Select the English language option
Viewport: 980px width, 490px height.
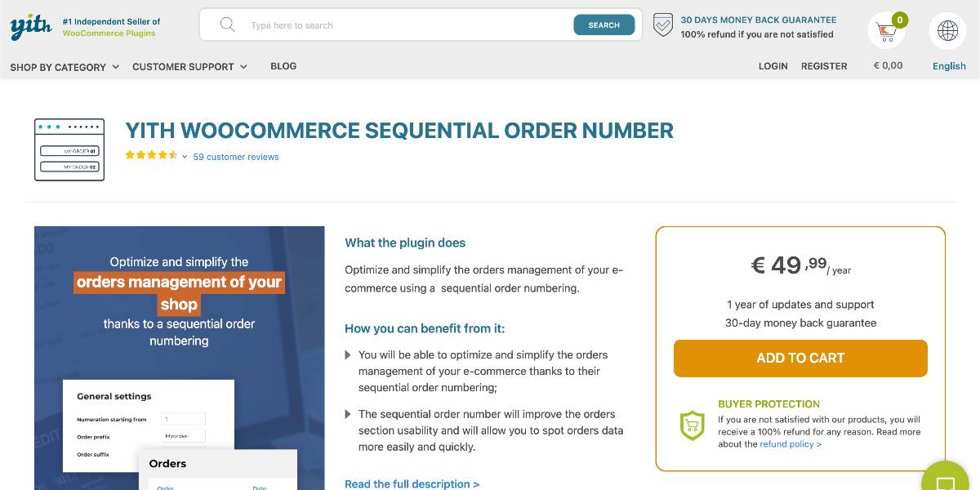[x=949, y=66]
